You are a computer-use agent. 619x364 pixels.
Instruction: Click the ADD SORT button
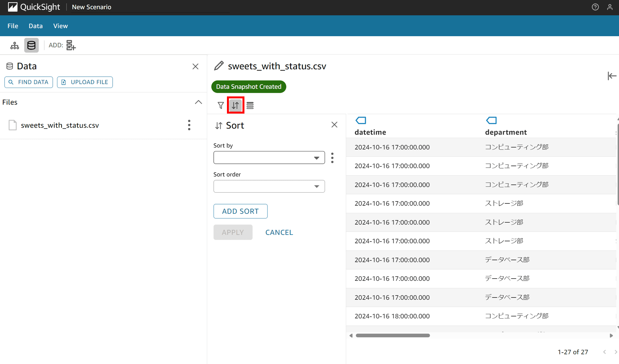click(241, 211)
